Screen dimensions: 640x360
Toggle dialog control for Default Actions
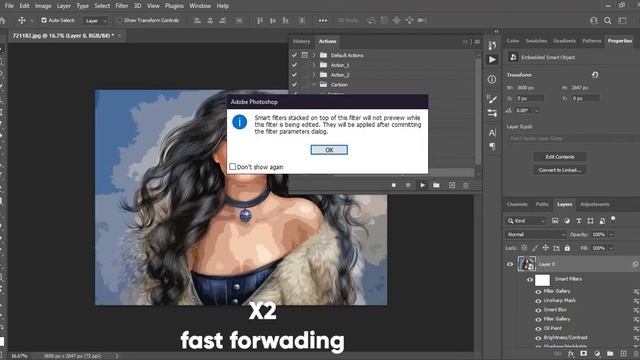coord(304,55)
